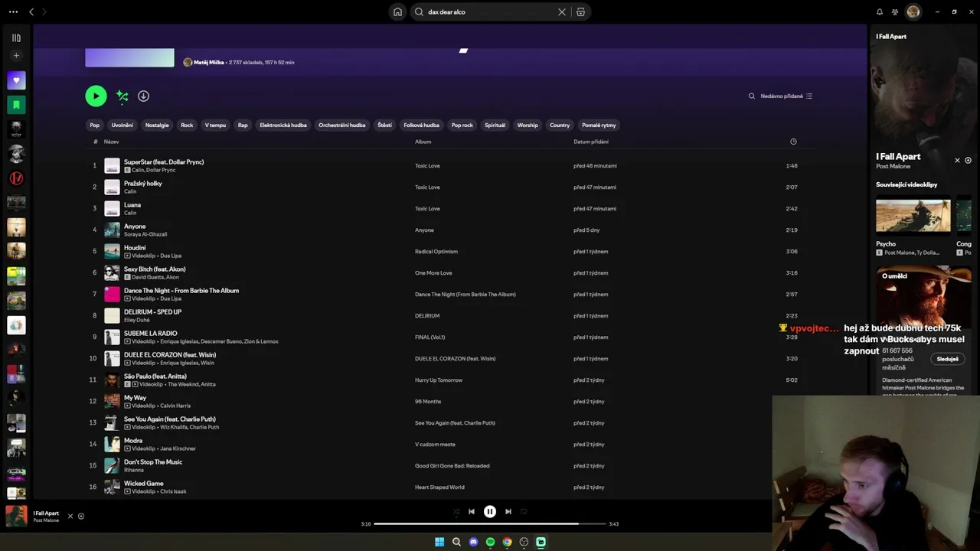Open the friend activity icon
This screenshot has height=551, width=980.
(x=895, y=12)
